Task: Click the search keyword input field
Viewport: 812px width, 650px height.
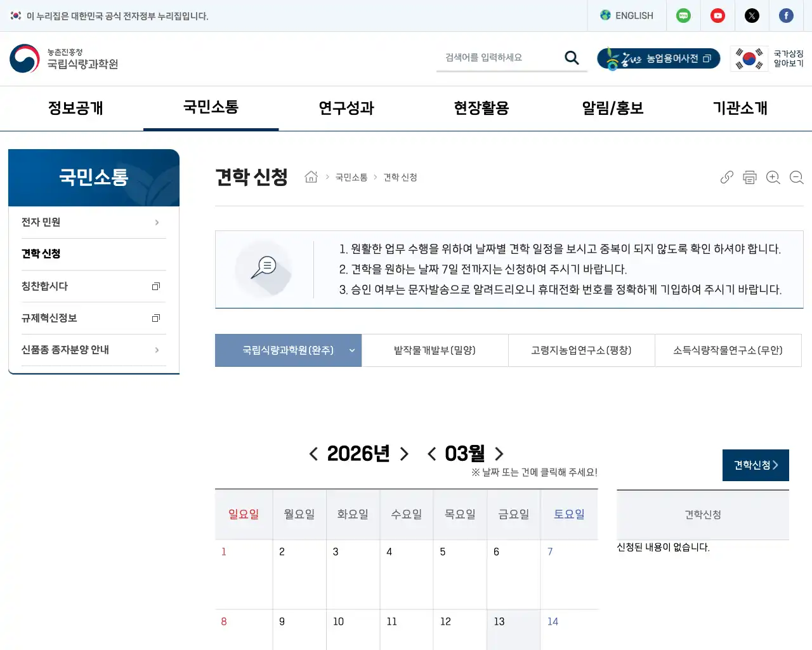Action: click(x=501, y=57)
